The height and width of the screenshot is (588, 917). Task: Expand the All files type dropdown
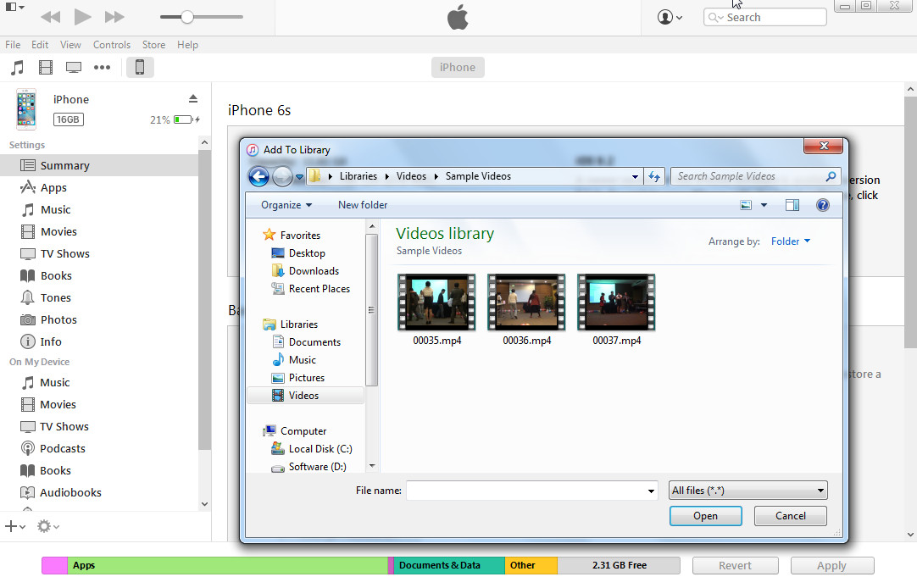(x=747, y=491)
